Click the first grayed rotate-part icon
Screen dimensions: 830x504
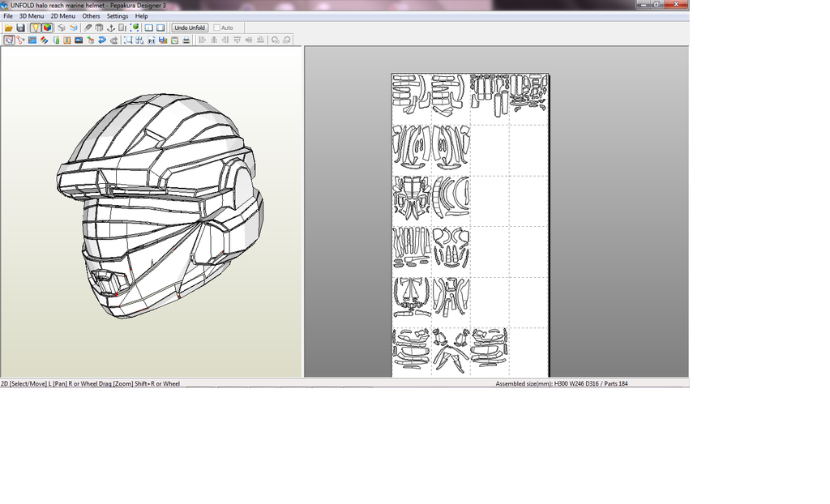pos(276,40)
